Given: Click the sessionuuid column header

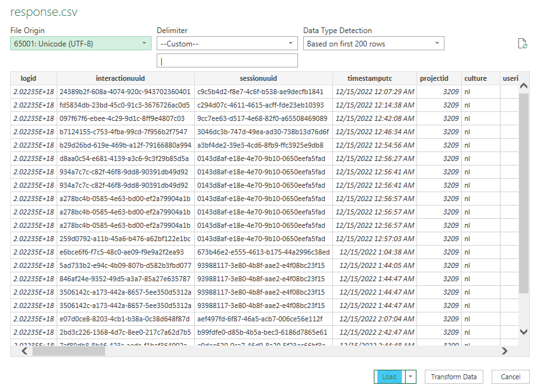Looking at the screenshot, I should (258, 78).
